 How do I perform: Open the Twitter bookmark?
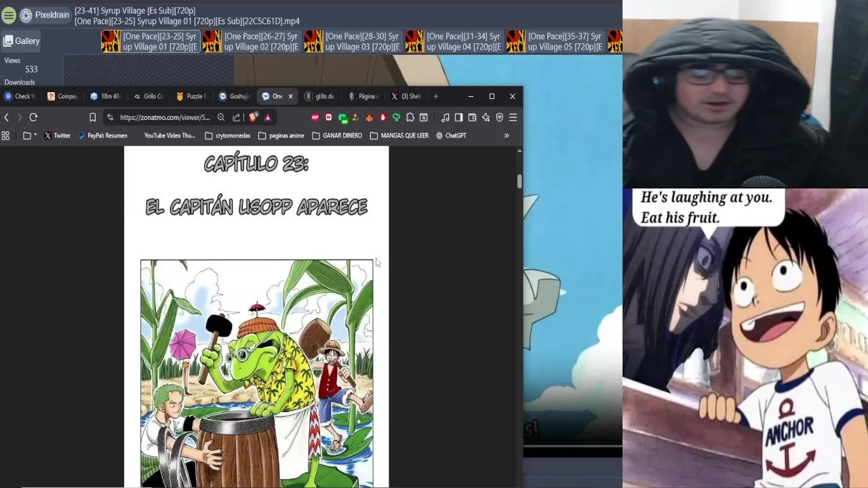[58, 136]
